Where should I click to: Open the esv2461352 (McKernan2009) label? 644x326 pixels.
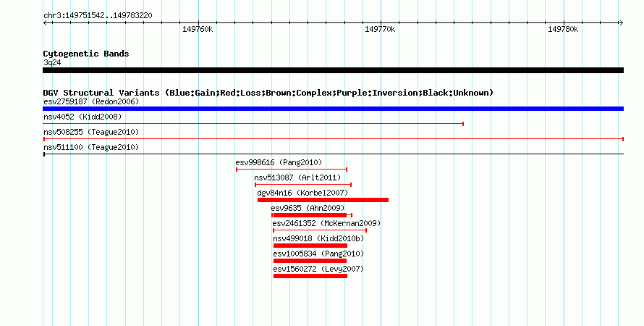[326, 223]
